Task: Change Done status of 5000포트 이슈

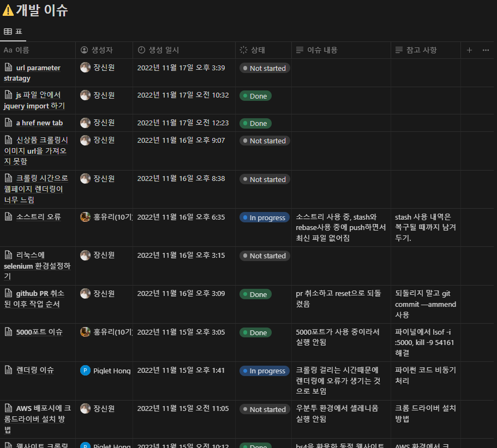Action: pos(255,333)
